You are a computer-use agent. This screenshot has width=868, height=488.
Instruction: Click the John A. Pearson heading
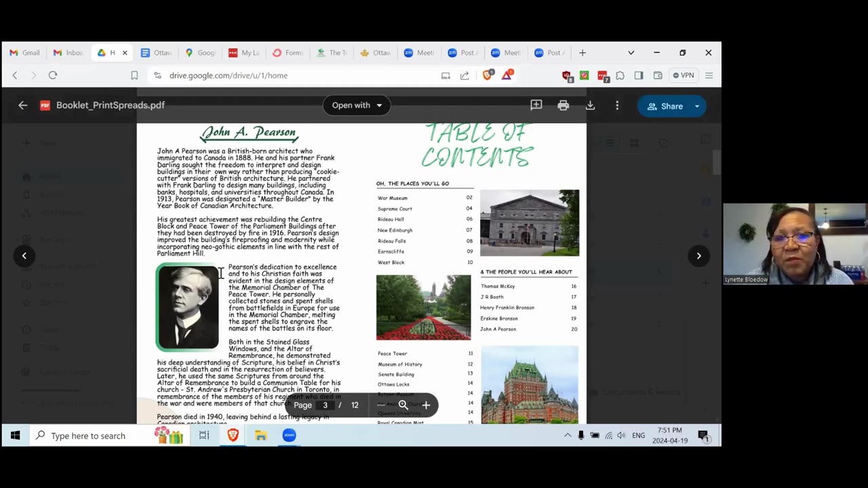[x=249, y=132]
